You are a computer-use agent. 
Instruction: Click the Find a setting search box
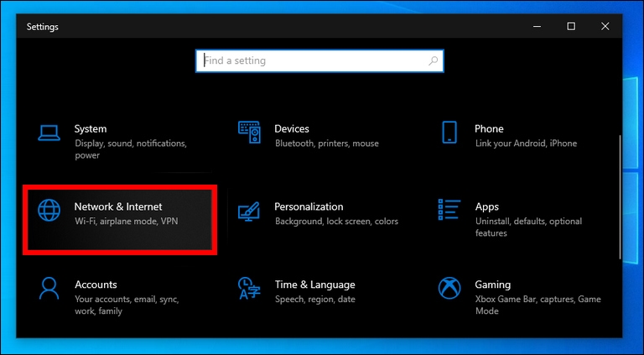click(x=319, y=61)
